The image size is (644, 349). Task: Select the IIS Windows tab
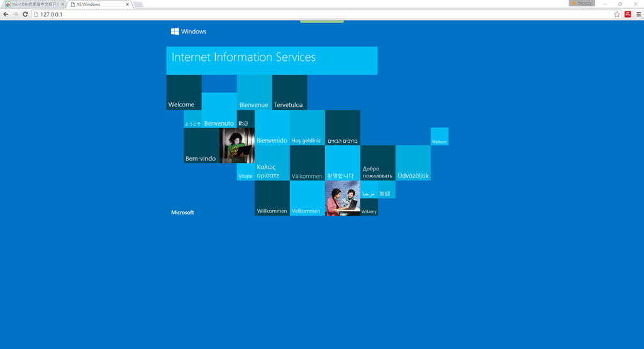(99, 4)
